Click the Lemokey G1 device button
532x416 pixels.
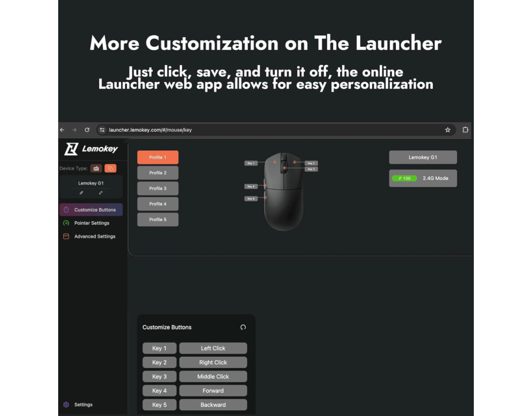[423, 157]
